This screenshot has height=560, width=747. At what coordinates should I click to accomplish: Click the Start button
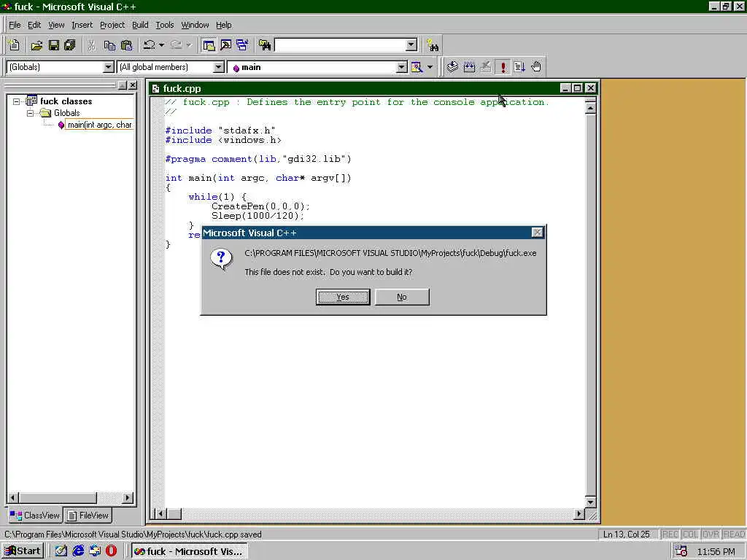coord(23,551)
